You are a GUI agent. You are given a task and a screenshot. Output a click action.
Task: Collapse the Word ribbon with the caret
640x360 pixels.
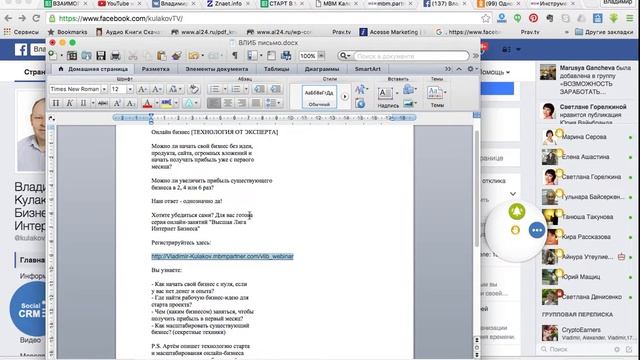tap(459, 69)
